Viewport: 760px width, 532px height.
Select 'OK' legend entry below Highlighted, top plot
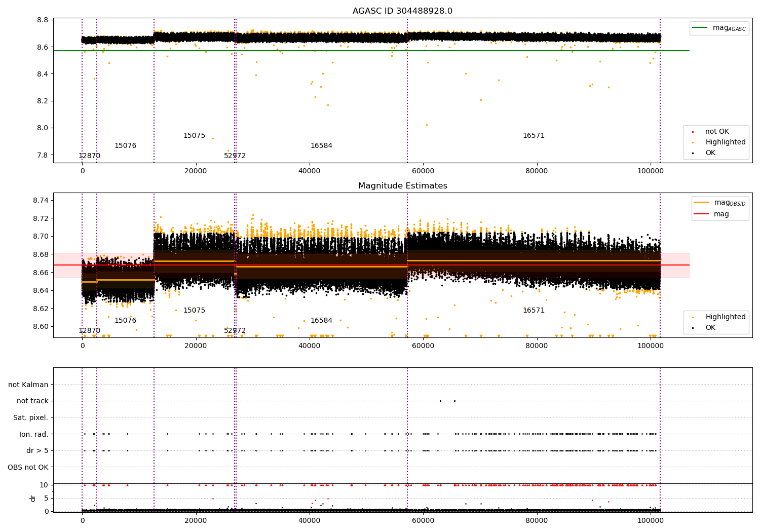pos(704,153)
